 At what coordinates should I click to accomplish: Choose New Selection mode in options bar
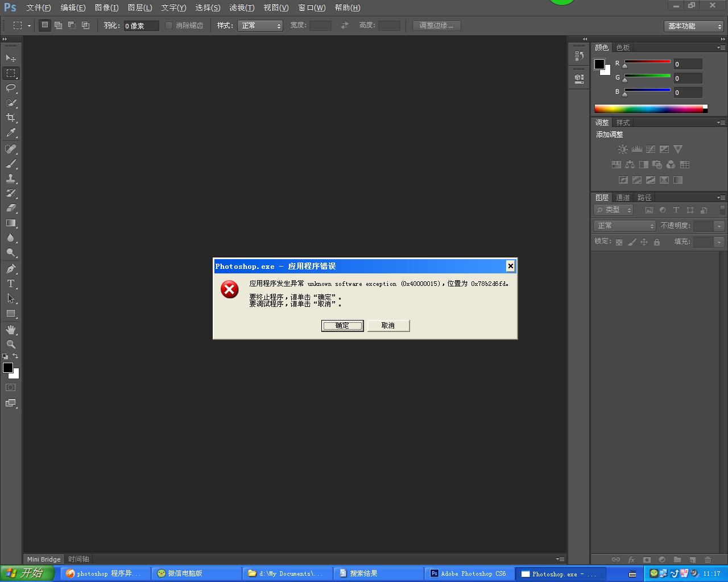tap(45, 26)
